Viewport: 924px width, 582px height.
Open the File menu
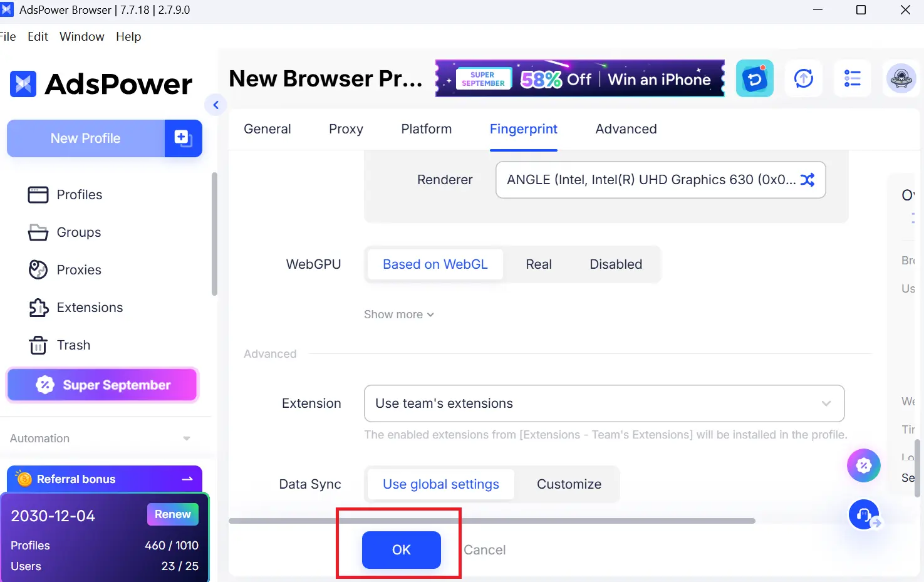pos(8,36)
